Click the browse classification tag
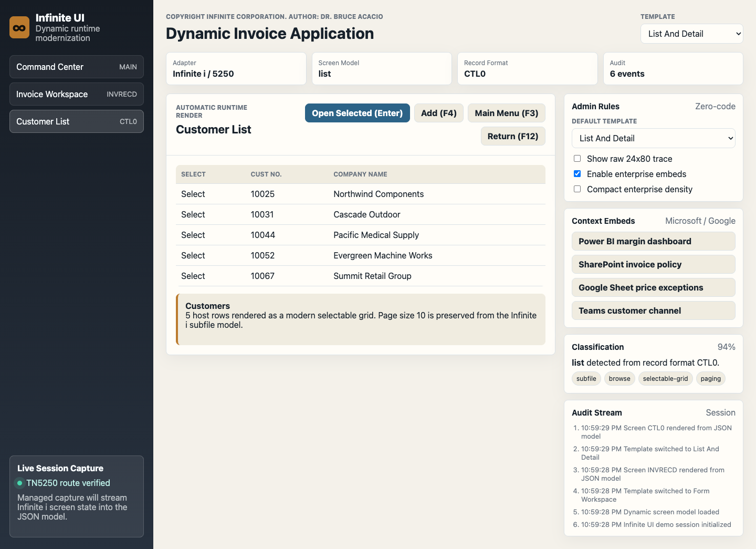This screenshot has width=756, height=549. coord(619,378)
